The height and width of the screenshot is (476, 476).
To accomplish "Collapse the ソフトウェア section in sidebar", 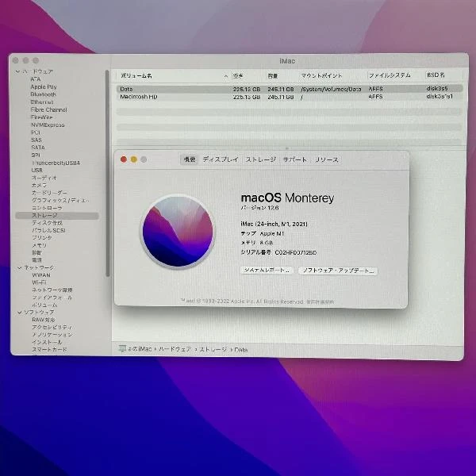I will tap(20, 312).
